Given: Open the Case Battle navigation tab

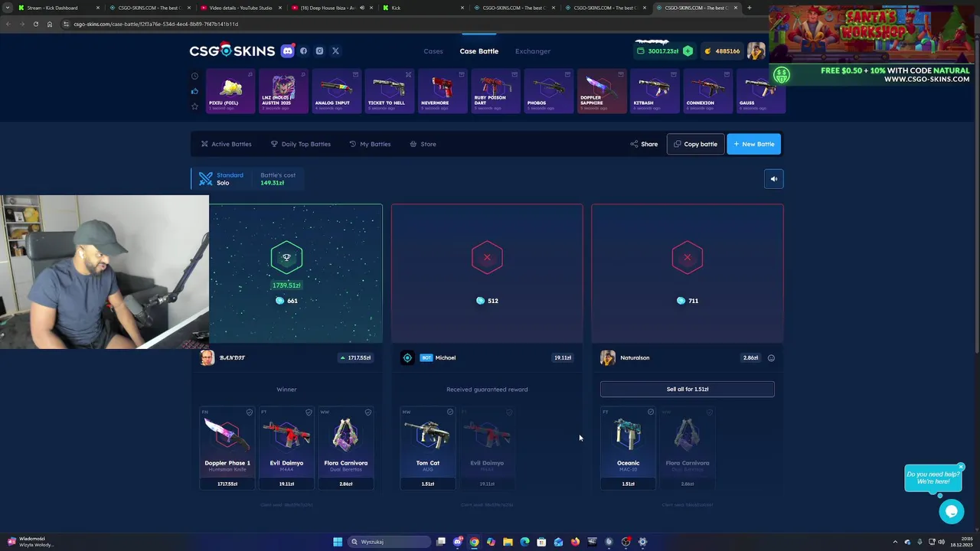Looking at the screenshot, I should click(x=479, y=51).
